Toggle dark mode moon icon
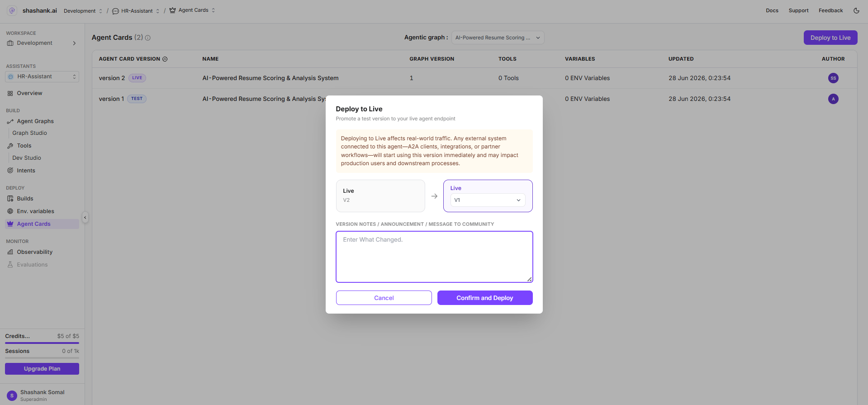868x405 pixels. click(856, 10)
